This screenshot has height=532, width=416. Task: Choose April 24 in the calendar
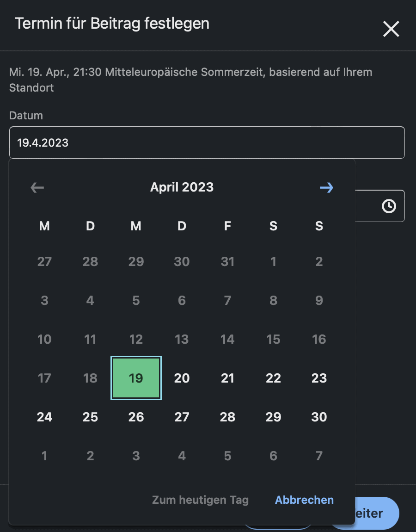point(44,417)
